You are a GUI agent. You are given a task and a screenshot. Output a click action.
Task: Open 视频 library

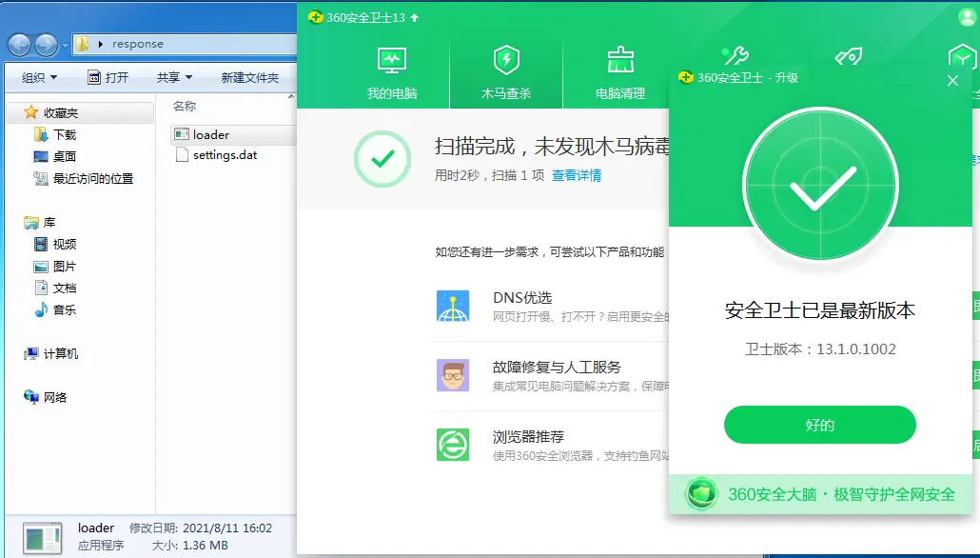(x=65, y=244)
